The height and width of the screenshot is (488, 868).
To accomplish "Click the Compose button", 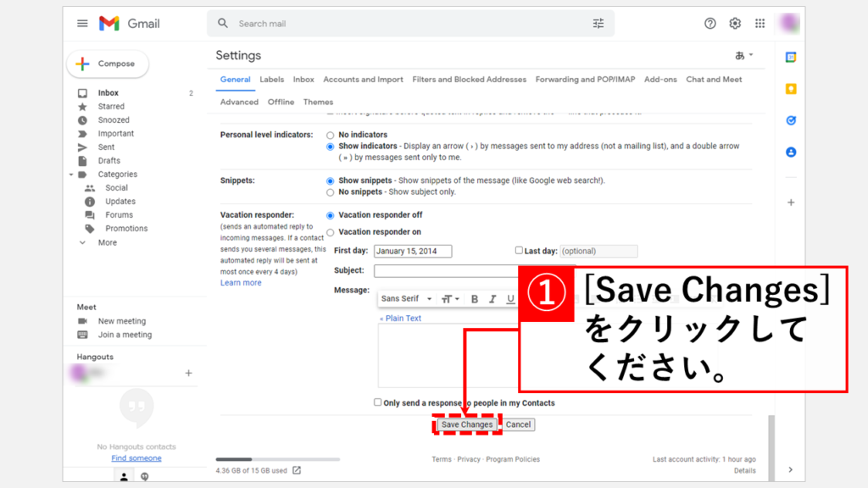I will pyautogui.click(x=107, y=64).
